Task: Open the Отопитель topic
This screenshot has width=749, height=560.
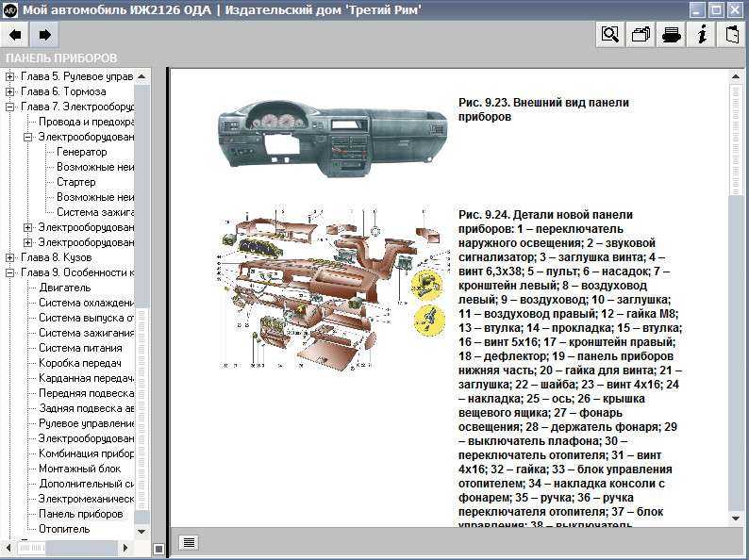Action: [x=64, y=530]
